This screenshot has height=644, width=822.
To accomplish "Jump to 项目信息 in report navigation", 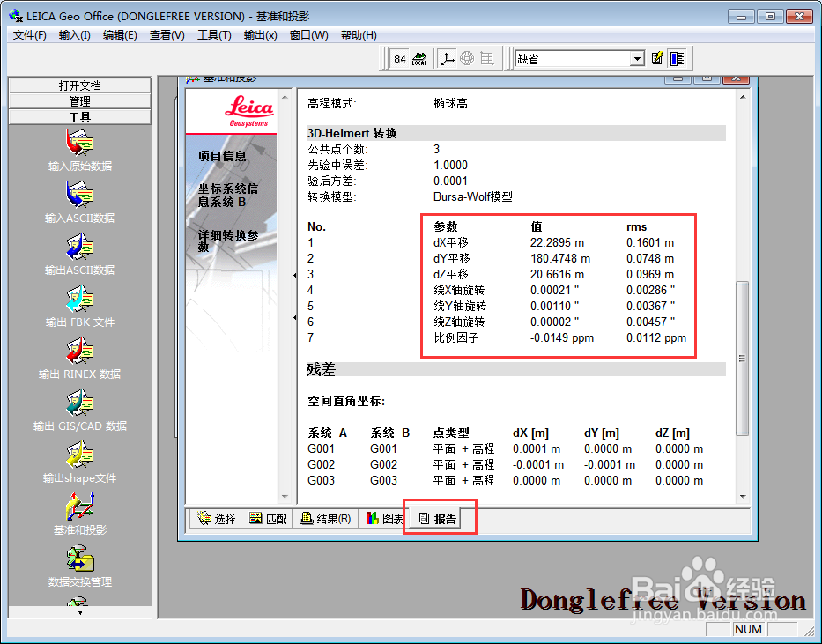I will click(x=222, y=156).
